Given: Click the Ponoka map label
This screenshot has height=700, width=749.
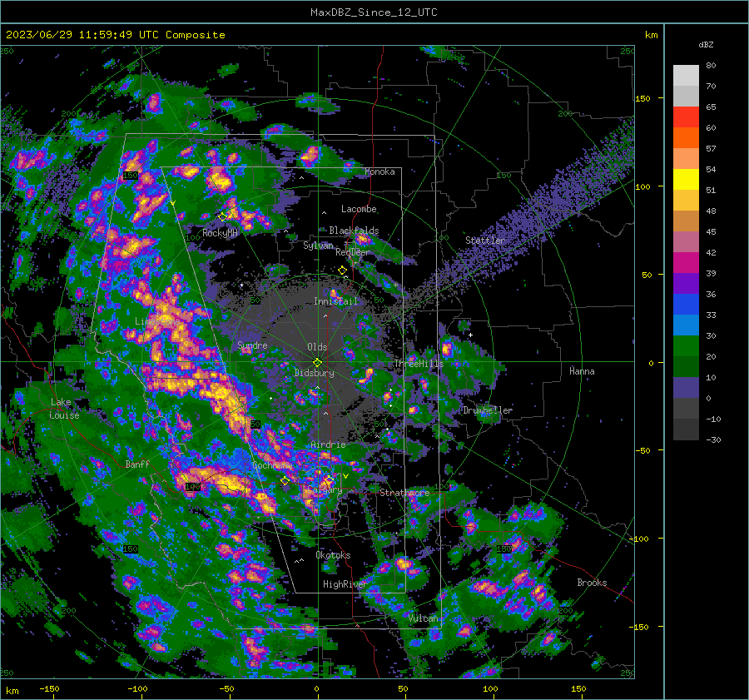Looking at the screenshot, I should [x=379, y=171].
